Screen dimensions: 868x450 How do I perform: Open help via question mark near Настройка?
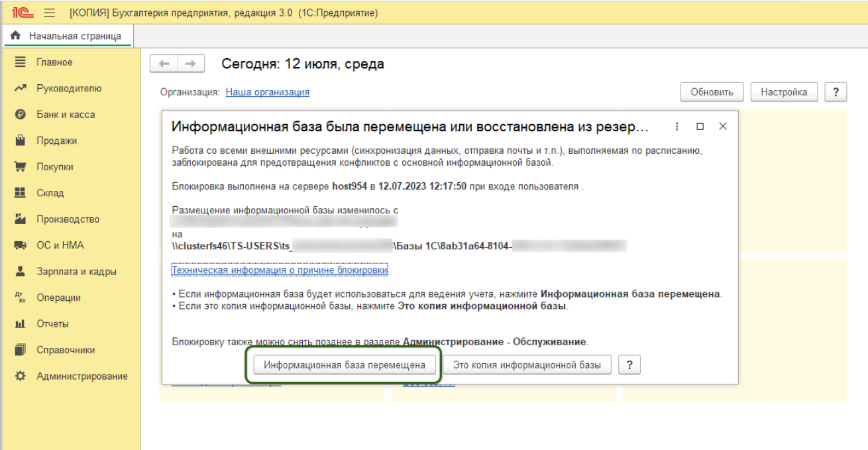(836, 92)
